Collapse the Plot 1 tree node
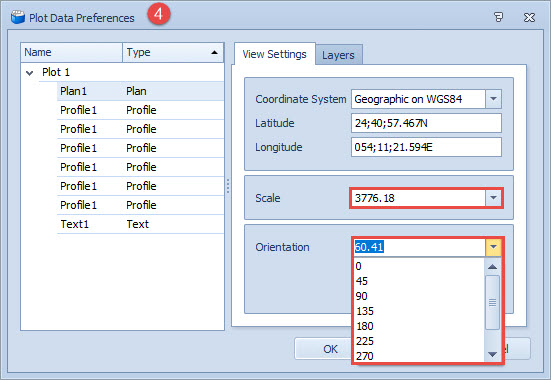This screenshot has width=551, height=380. tap(30, 73)
